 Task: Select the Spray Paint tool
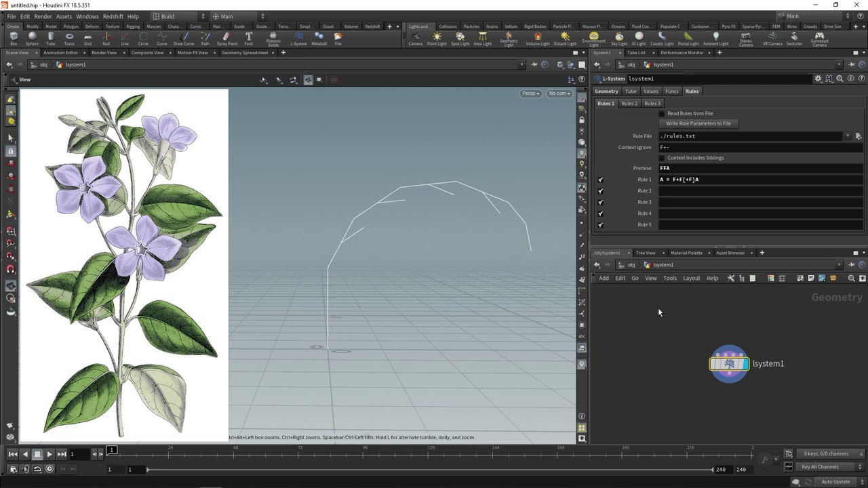click(226, 39)
